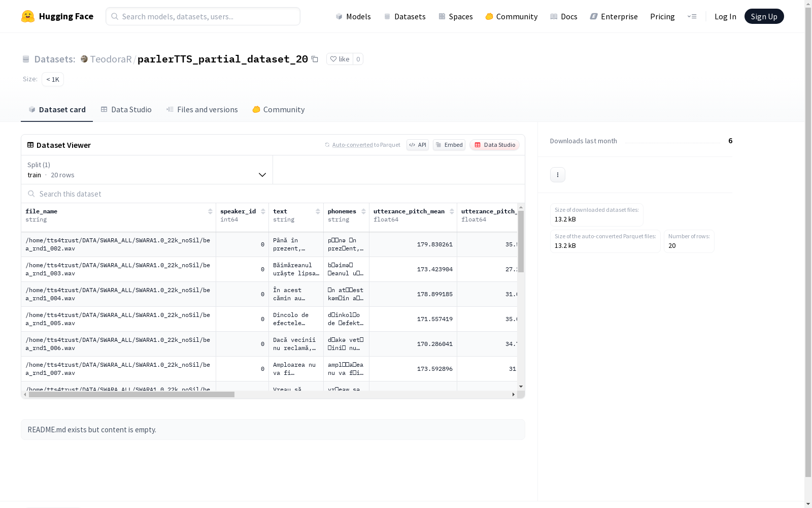Click the pitch mean value 170.286041

click(x=434, y=344)
